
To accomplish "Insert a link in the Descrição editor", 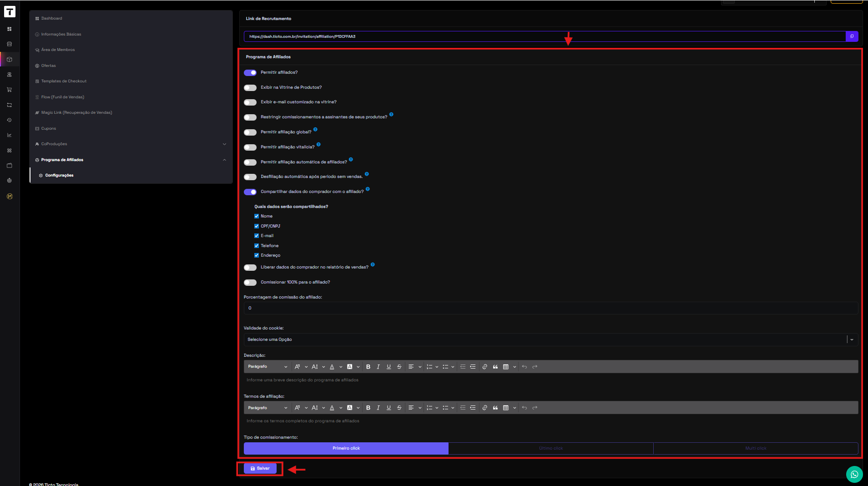I will click(484, 367).
